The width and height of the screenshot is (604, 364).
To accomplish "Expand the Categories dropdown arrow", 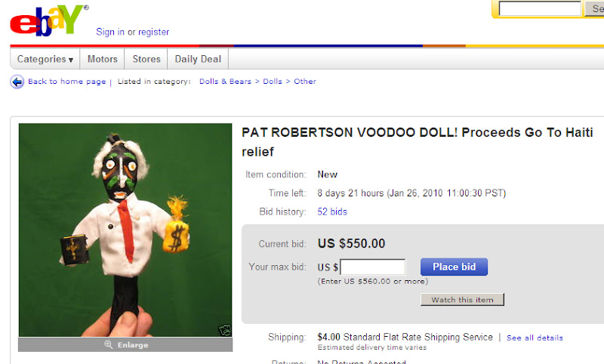I will click(71, 60).
